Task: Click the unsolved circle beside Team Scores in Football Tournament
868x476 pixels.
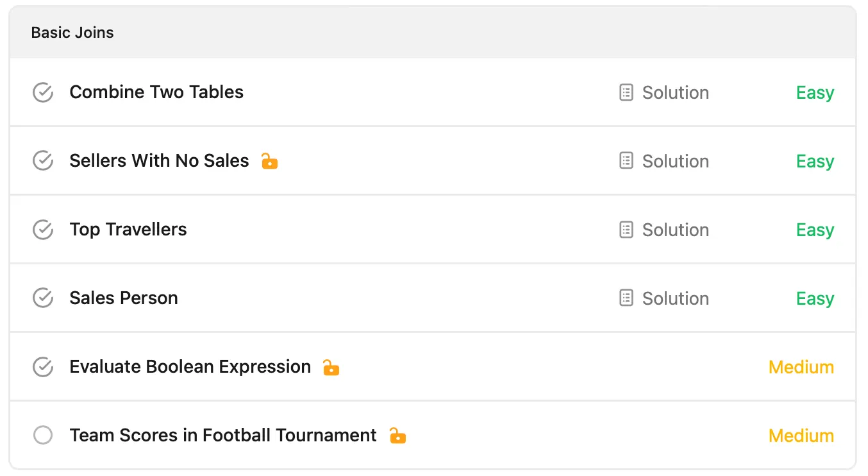Action: point(43,436)
